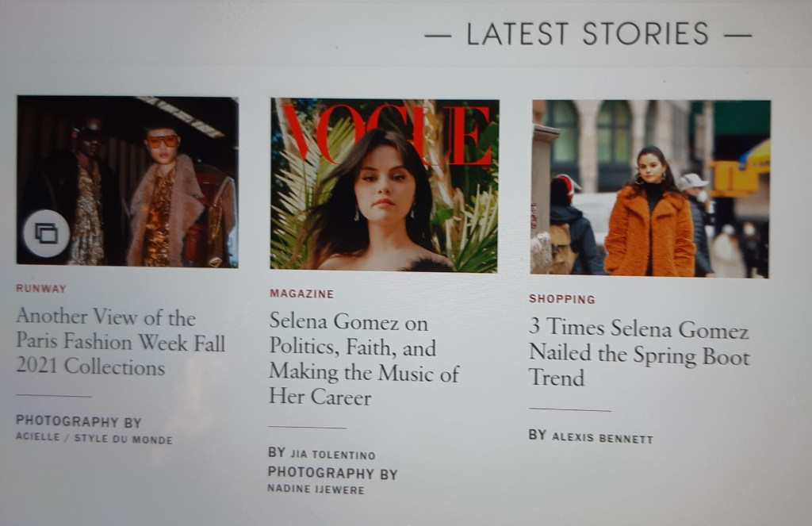Viewport: 812px width, 526px height.
Task: Click 'Spring Boot Trend' headline text
Action: tap(639, 366)
